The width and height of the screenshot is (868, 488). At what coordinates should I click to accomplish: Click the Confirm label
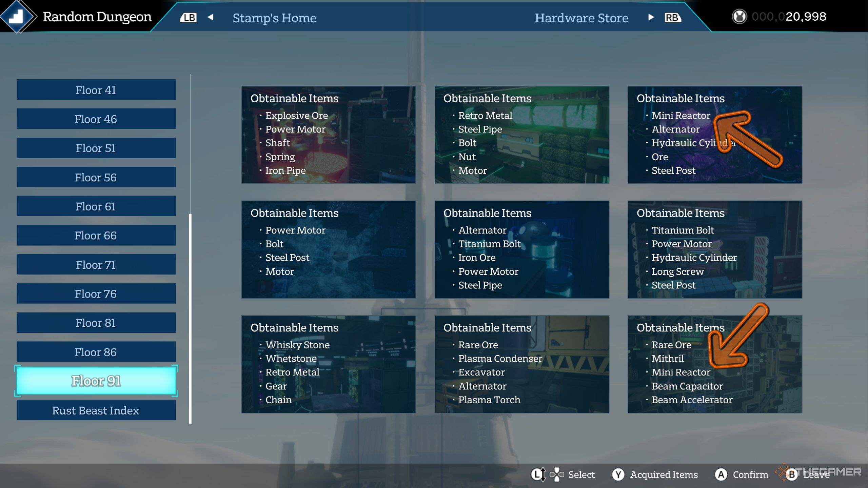point(750,475)
